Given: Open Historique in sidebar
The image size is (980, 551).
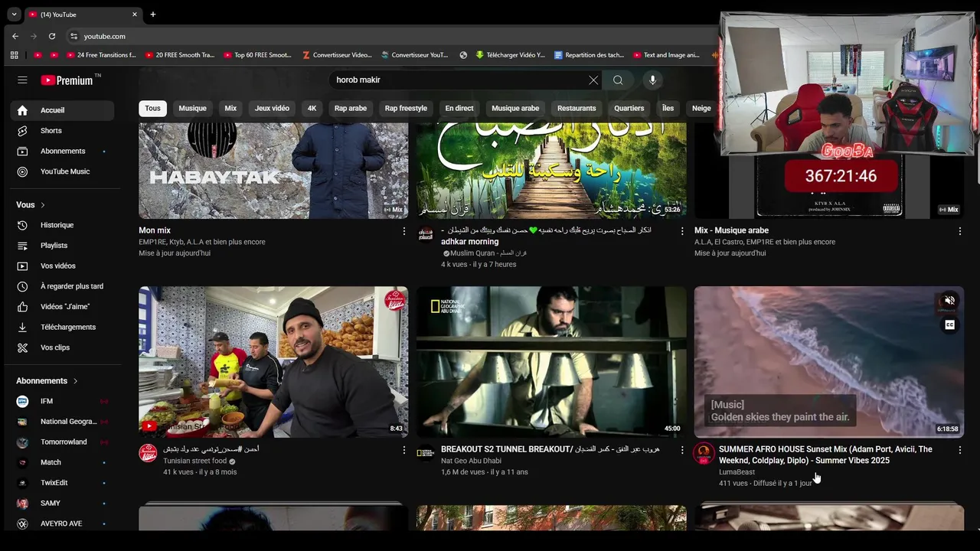Looking at the screenshot, I should pos(62,225).
